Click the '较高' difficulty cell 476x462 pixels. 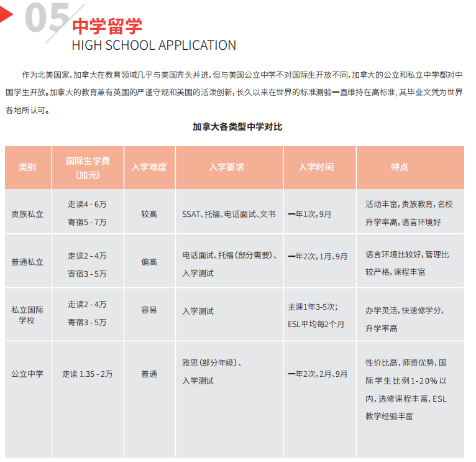click(149, 214)
